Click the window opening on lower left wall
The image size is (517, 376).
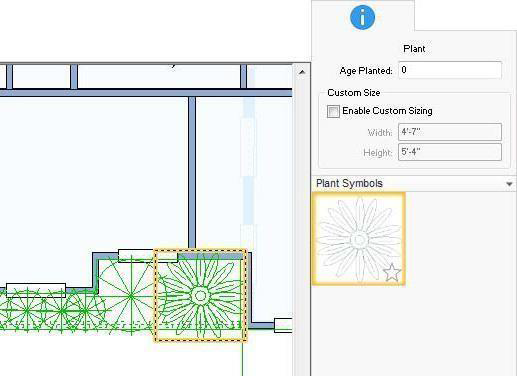(x=36, y=290)
